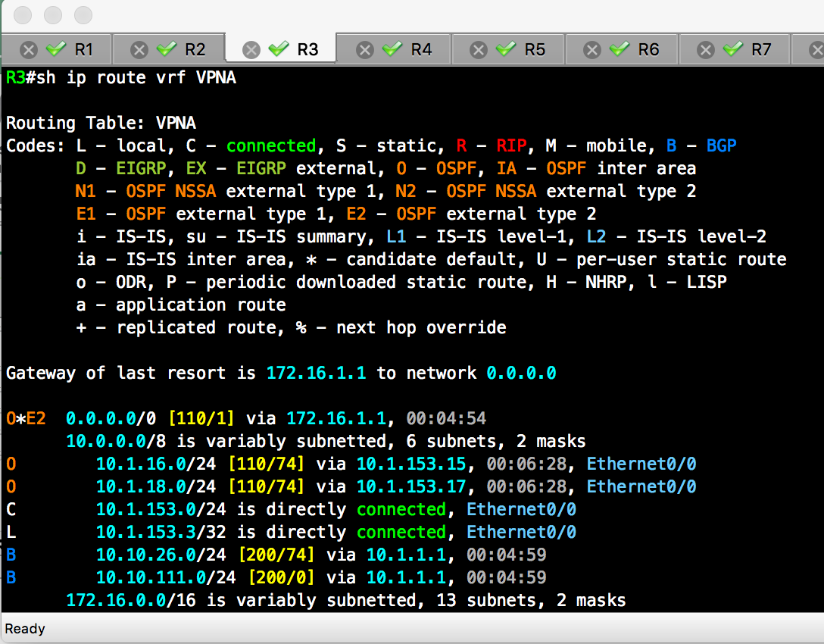Click the green connected checkmark on R1

56,49
